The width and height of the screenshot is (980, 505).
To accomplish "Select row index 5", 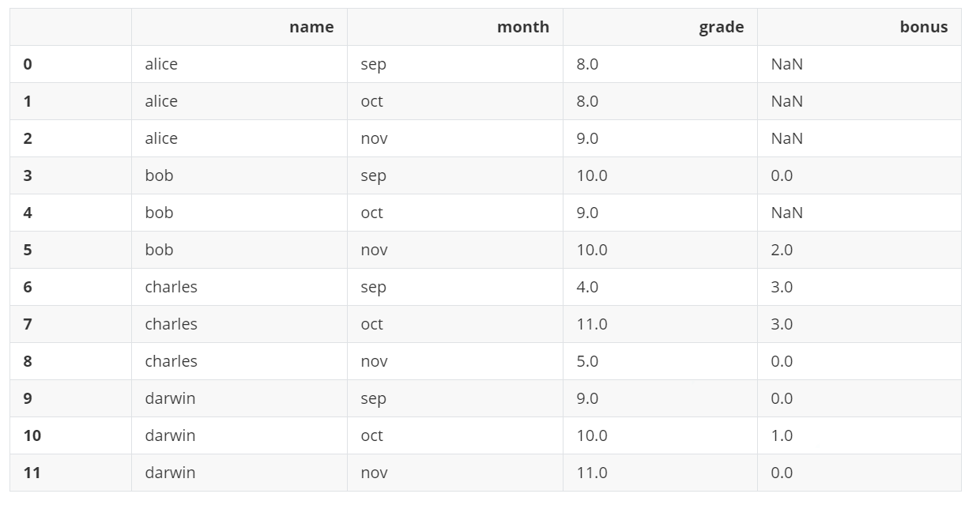I will [x=28, y=250].
